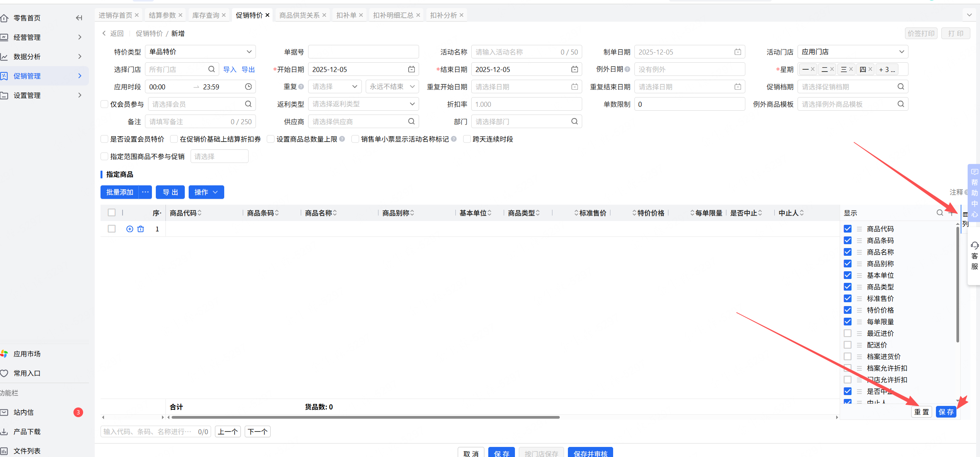
Task: Uncheck 商品别称 column option
Action: pyautogui.click(x=847, y=264)
